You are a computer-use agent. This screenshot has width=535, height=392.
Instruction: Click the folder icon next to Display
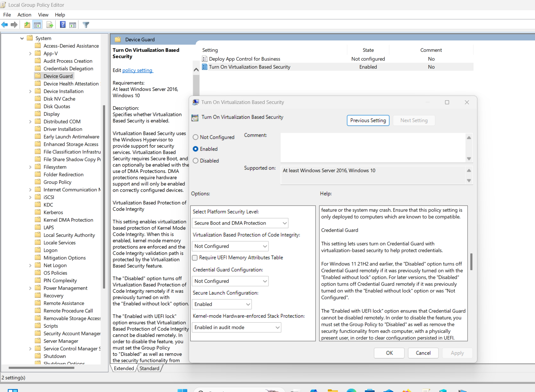(38, 114)
